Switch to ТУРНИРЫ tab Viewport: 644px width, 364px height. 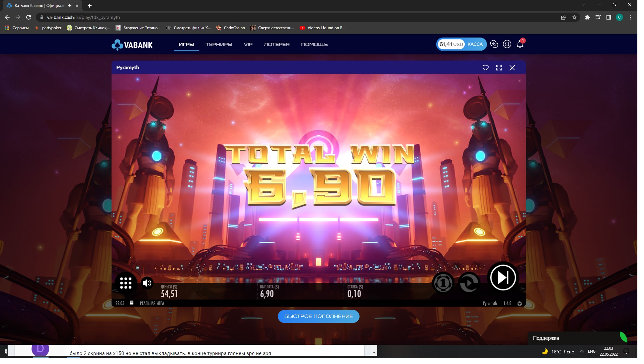click(218, 44)
